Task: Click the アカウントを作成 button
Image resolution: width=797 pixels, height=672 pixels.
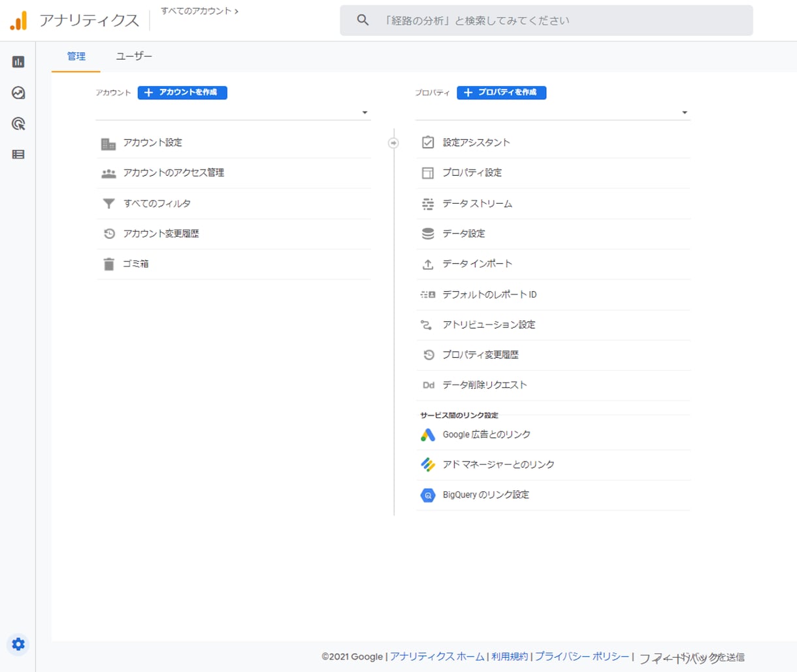Action: click(x=182, y=93)
